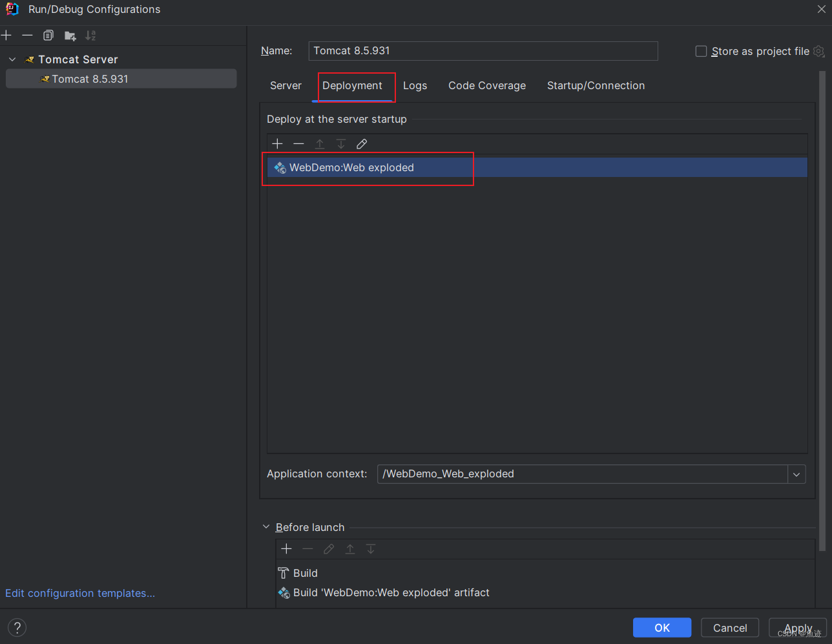Collapse the Tomcat Server tree node
This screenshot has height=644, width=832.
[12, 59]
